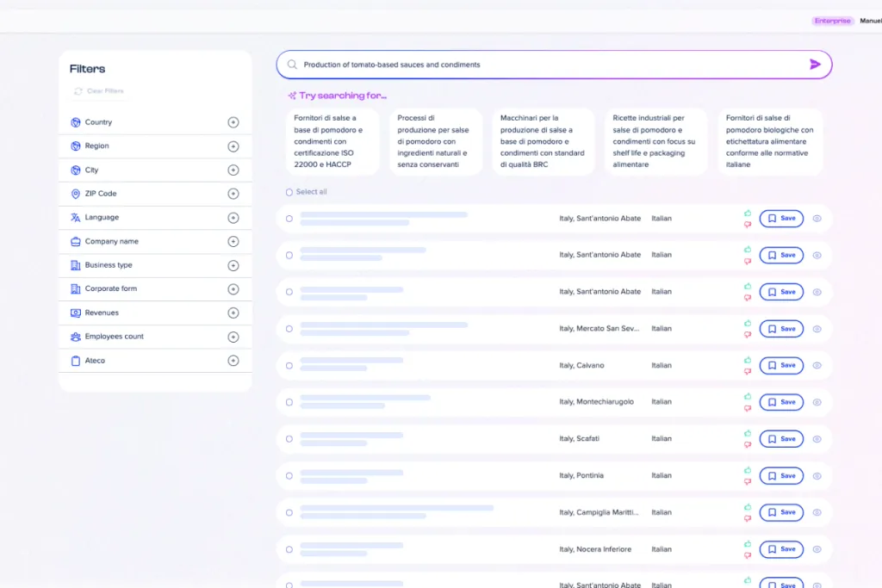Expand the Revenues filter plus button

click(233, 313)
